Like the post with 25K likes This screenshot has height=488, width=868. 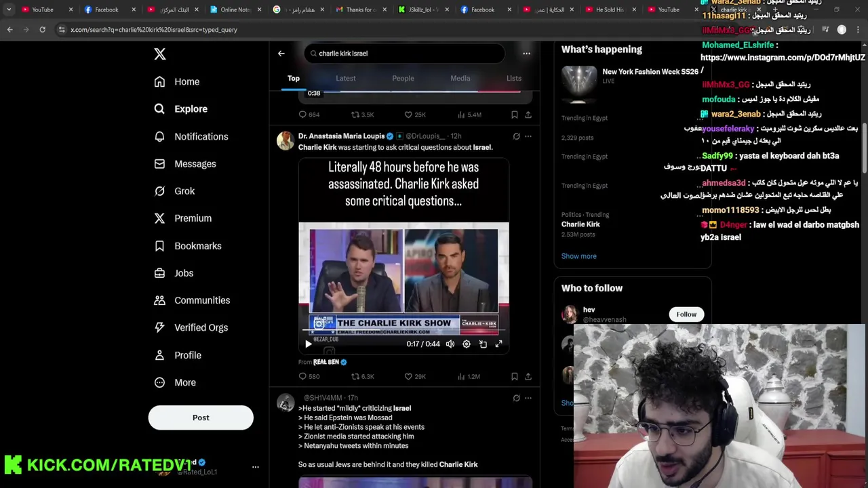tap(415, 115)
